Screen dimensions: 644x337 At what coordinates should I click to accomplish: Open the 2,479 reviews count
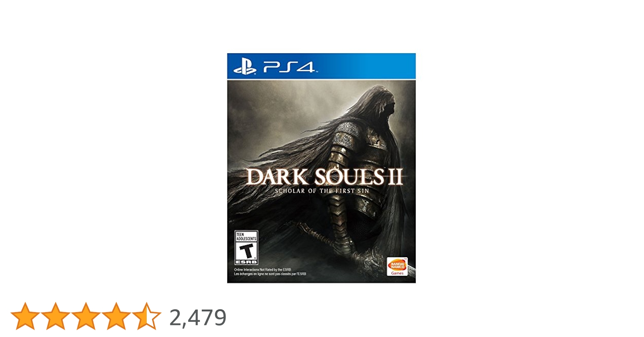coord(198,318)
